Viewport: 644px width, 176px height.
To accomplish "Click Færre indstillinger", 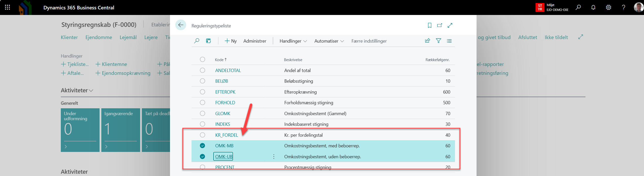I will coord(369,41).
